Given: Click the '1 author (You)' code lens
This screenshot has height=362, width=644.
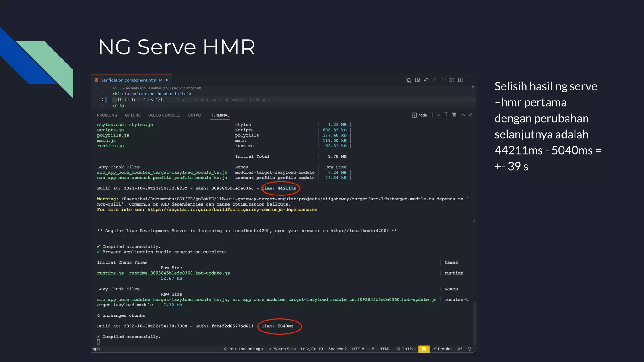Looking at the screenshot, I should point(160,88).
